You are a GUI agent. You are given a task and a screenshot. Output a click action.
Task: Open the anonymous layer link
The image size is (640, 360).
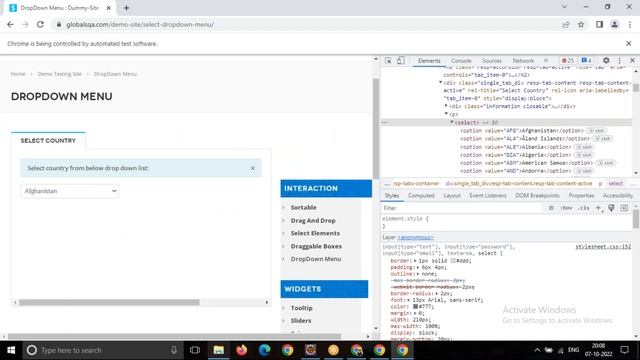tap(415, 238)
